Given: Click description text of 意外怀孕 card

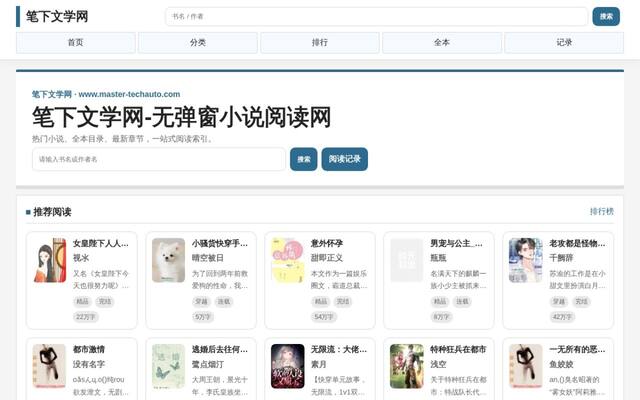Looking at the screenshot, I should [x=339, y=280].
